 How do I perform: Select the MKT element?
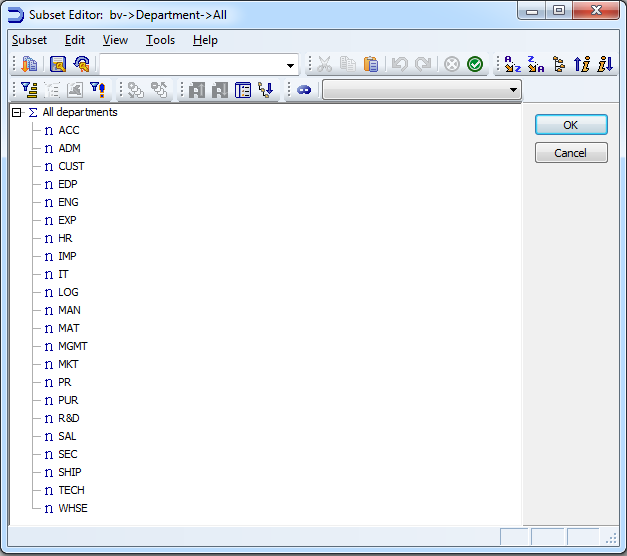tap(68, 364)
